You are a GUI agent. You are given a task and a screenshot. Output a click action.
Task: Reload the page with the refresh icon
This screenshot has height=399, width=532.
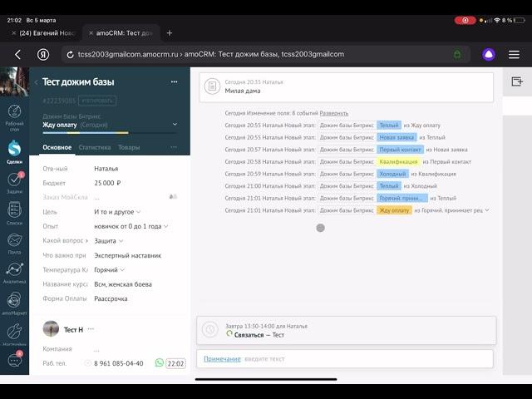coord(70,54)
